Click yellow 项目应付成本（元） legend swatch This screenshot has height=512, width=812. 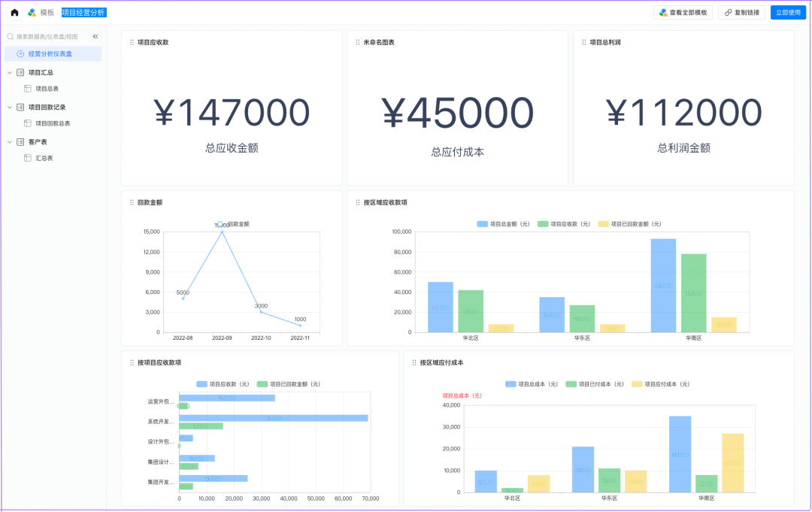636,384
